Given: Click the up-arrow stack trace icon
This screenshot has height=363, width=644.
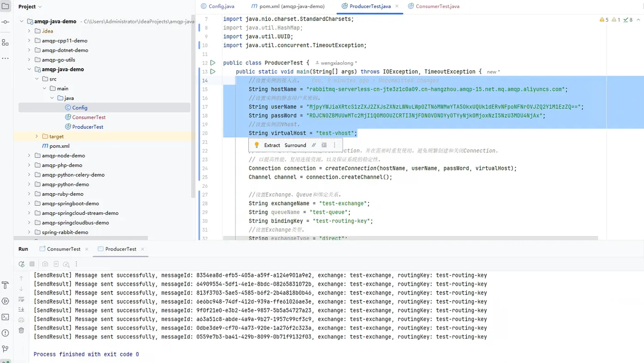Looking at the screenshot, I should point(21,278).
